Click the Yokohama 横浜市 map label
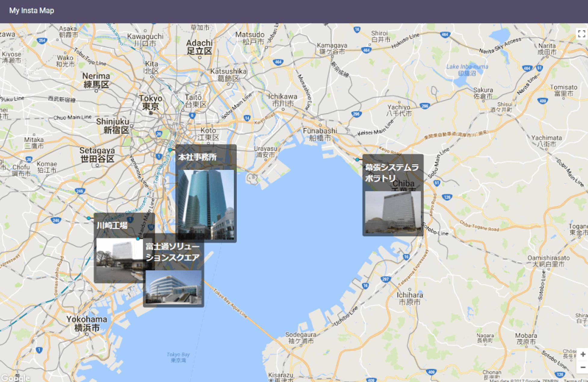The image size is (588, 382). pos(87,323)
